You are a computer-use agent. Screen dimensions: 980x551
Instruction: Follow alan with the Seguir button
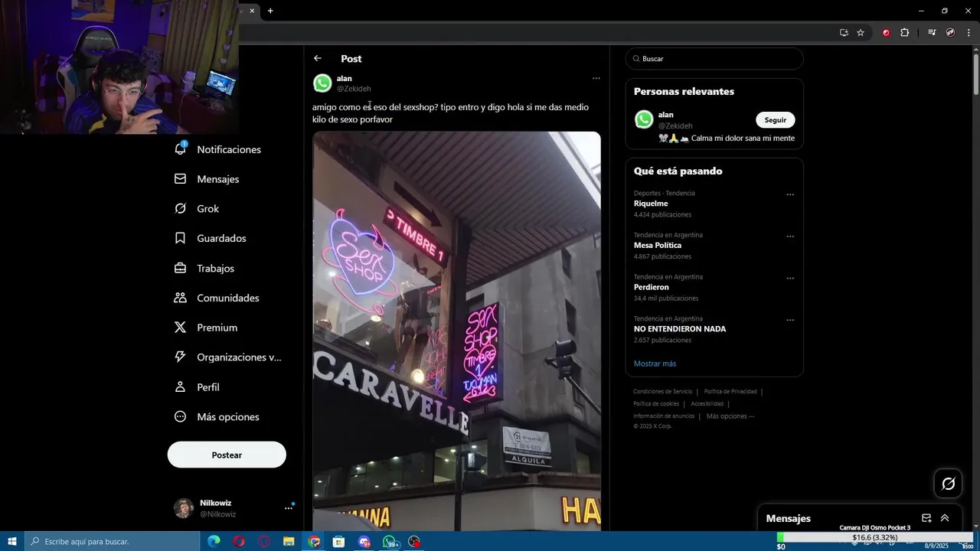point(775,120)
